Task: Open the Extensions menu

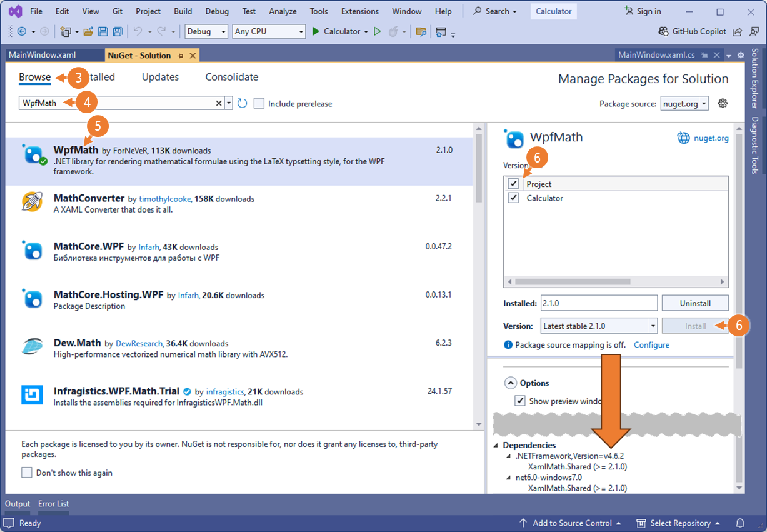Action: [360, 11]
